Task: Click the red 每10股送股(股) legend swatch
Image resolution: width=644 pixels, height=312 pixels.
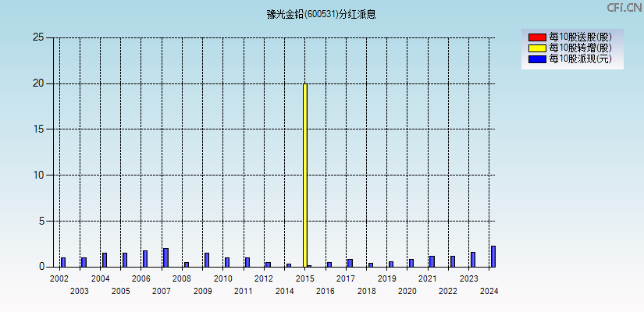Action: pos(537,37)
